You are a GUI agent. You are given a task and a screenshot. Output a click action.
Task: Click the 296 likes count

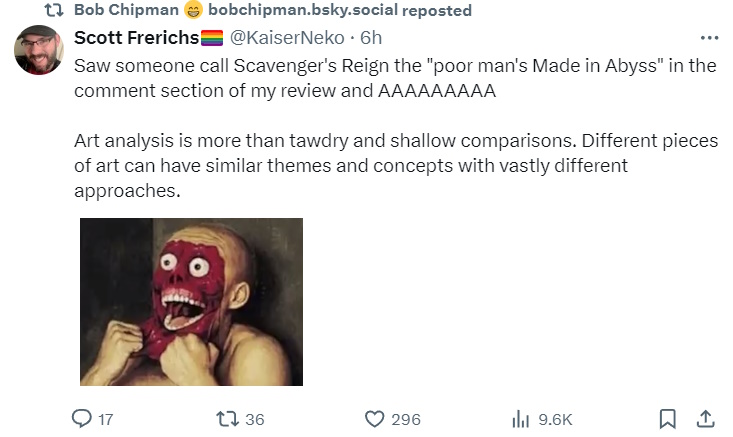[x=405, y=420]
